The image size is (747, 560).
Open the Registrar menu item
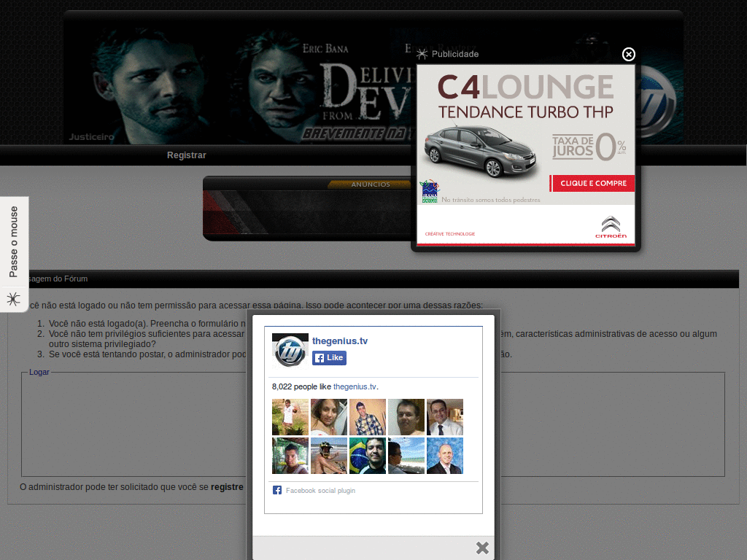[x=186, y=155]
